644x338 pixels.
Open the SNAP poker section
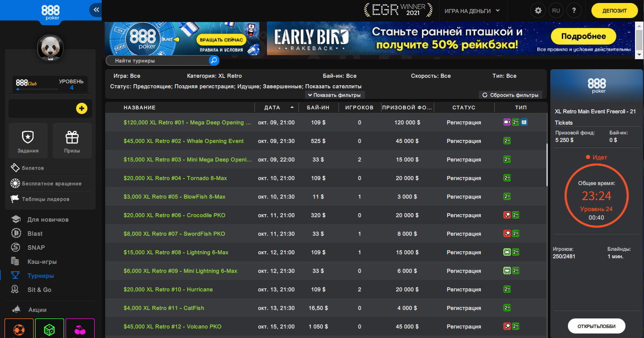tap(36, 248)
